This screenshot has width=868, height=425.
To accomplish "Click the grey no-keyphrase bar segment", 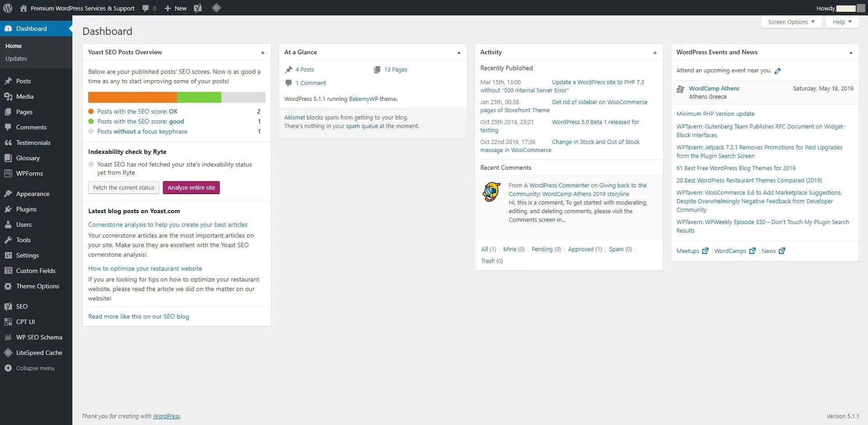I will [x=243, y=97].
